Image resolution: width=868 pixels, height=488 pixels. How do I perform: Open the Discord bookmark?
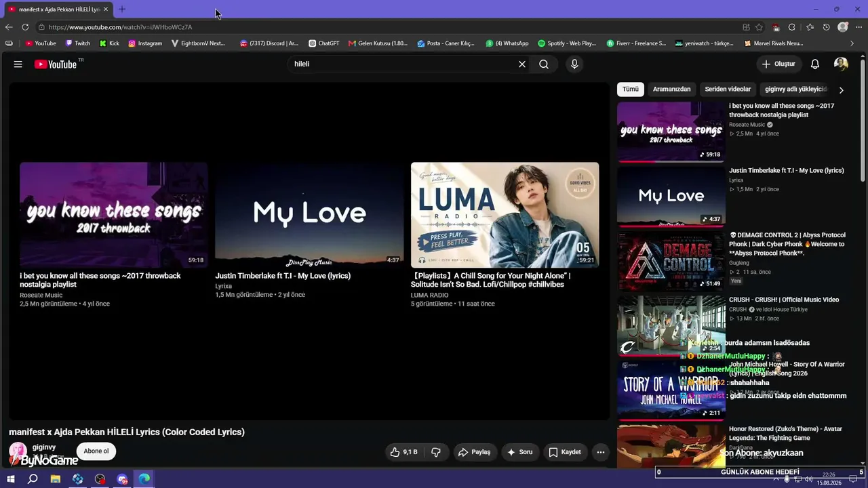[269, 43]
